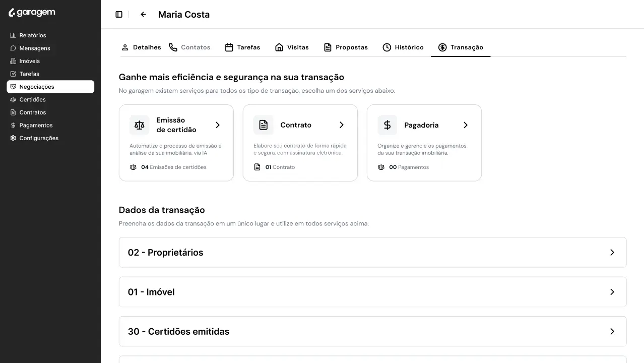This screenshot has width=644, height=363.
Task: Click the Maria Costa page title
Action: point(184,15)
